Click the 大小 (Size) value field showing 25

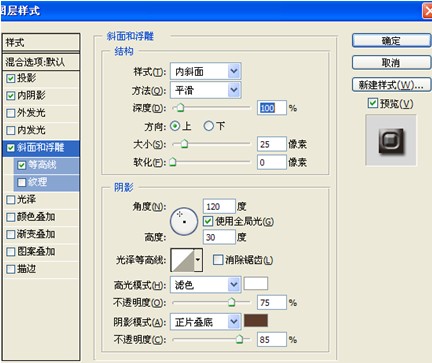point(271,144)
